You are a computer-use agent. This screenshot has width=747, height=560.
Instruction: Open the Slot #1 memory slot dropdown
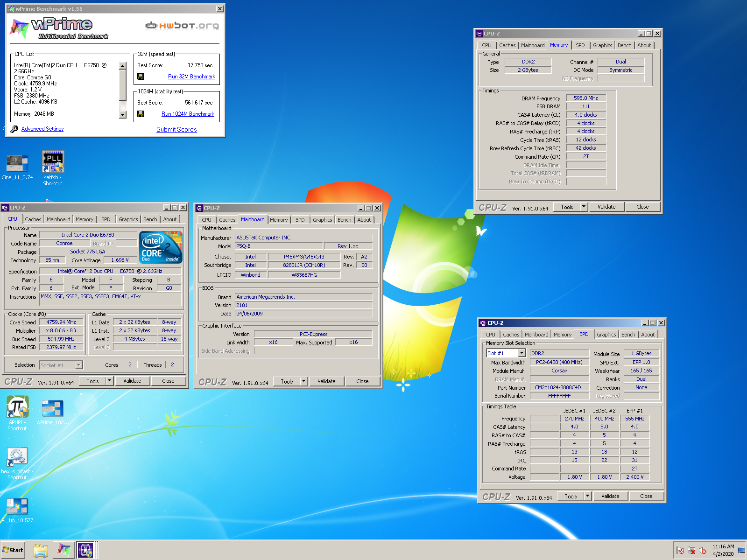522,353
